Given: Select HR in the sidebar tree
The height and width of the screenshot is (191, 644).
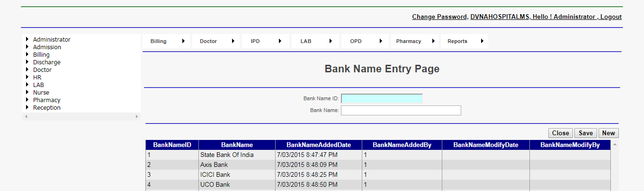Looking at the screenshot, I should tap(37, 78).
